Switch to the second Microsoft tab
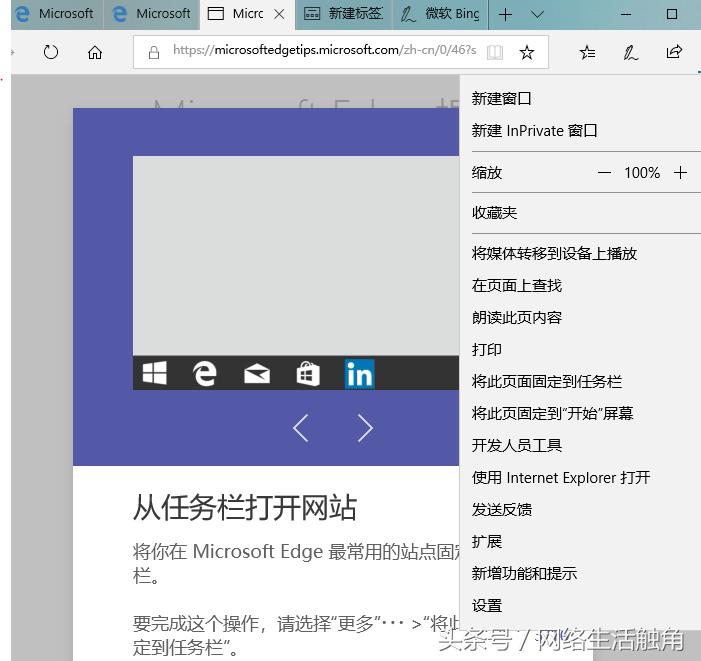The height and width of the screenshot is (661, 701). coord(152,14)
